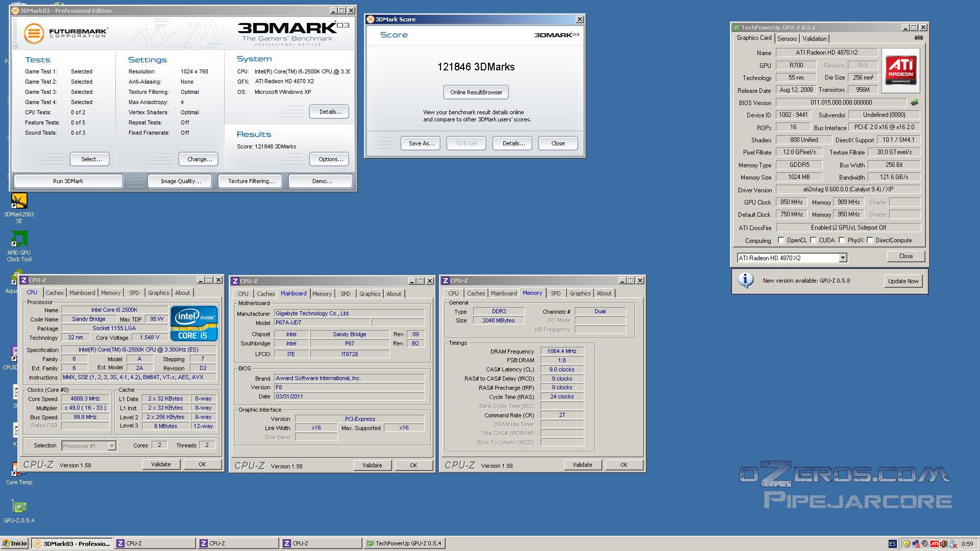The height and width of the screenshot is (551, 980).
Task: Click the P67A-UD7 model field
Action: click(322, 322)
